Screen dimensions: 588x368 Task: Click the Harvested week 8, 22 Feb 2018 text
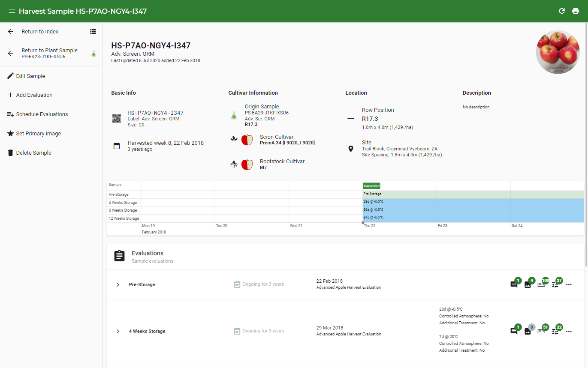coord(166,143)
